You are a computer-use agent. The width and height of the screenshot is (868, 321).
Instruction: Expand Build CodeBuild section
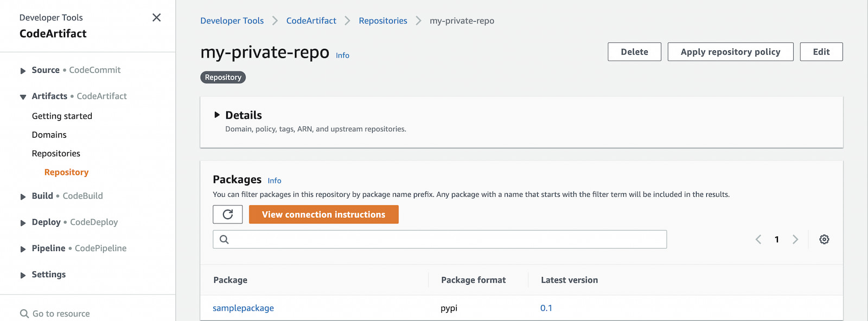tap(23, 196)
